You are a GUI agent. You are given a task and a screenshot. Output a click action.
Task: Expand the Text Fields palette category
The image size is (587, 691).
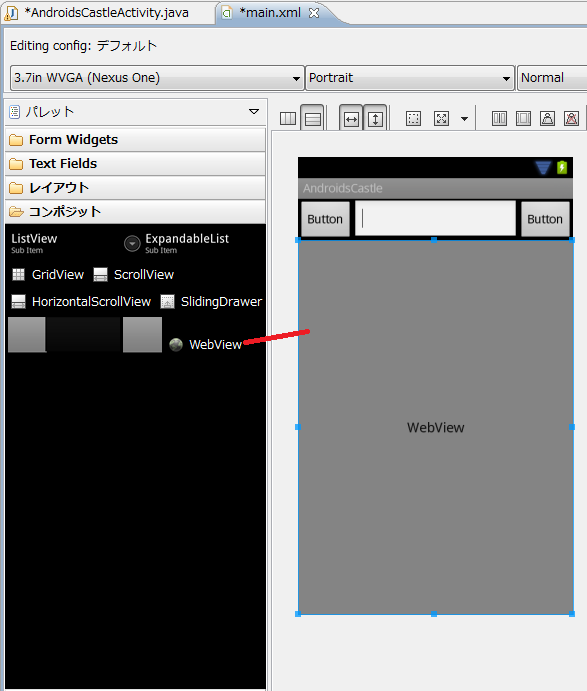[x=135, y=163]
